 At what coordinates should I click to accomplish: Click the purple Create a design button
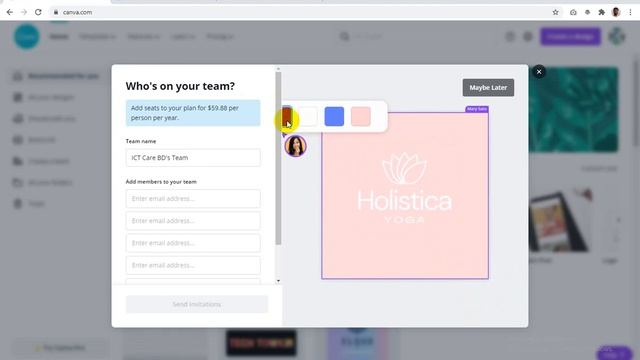click(571, 37)
